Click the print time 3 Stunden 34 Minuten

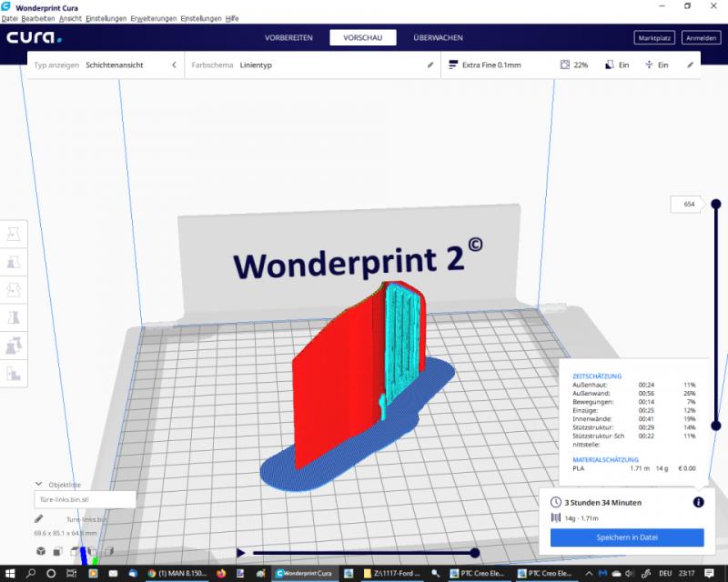(x=602, y=503)
